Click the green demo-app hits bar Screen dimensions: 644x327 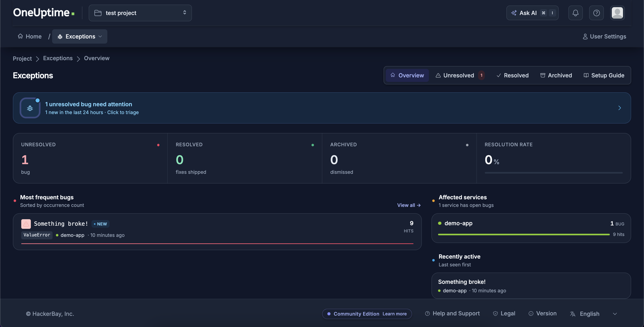click(524, 234)
